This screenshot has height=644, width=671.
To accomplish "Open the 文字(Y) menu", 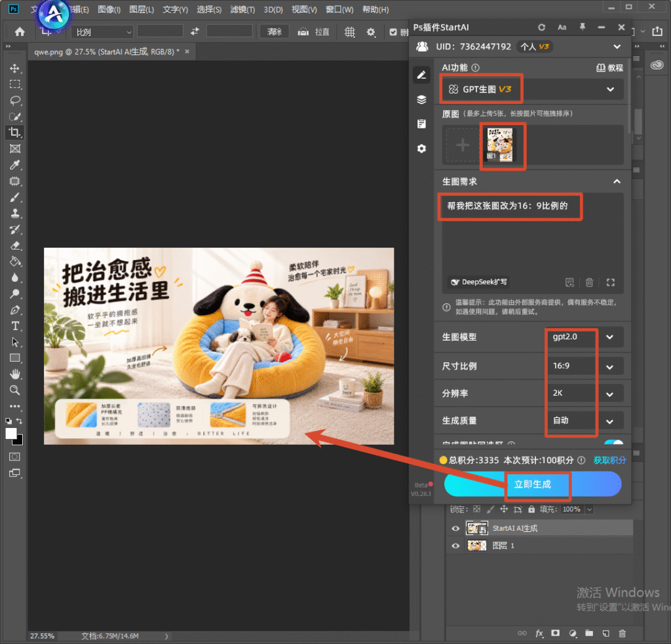I will click(x=175, y=9).
